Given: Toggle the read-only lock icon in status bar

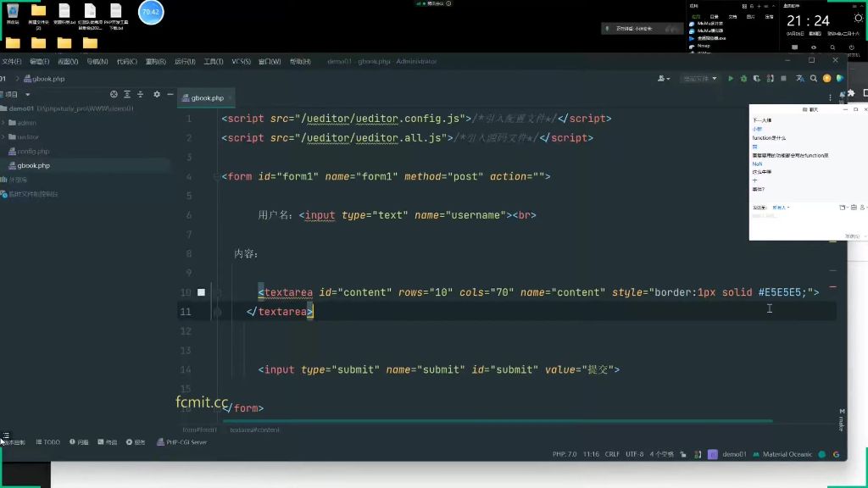Looking at the screenshot, I should click(684, 454).
